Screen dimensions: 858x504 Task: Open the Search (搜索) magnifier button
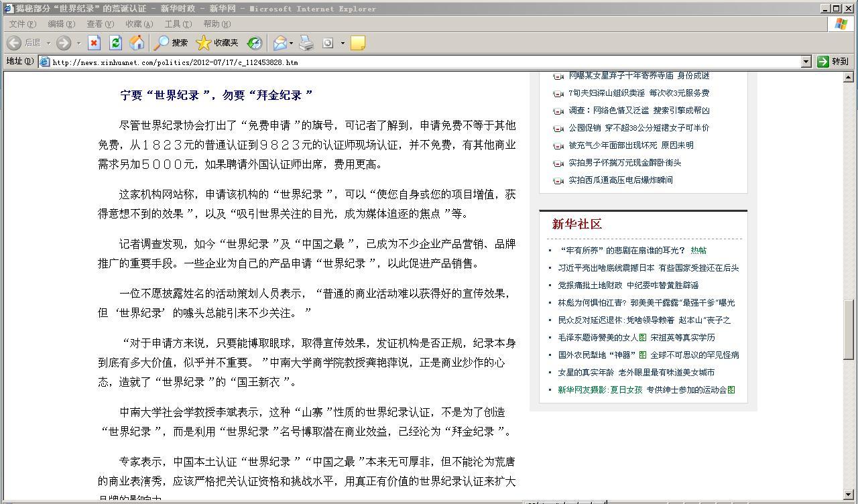pos(171,43)
